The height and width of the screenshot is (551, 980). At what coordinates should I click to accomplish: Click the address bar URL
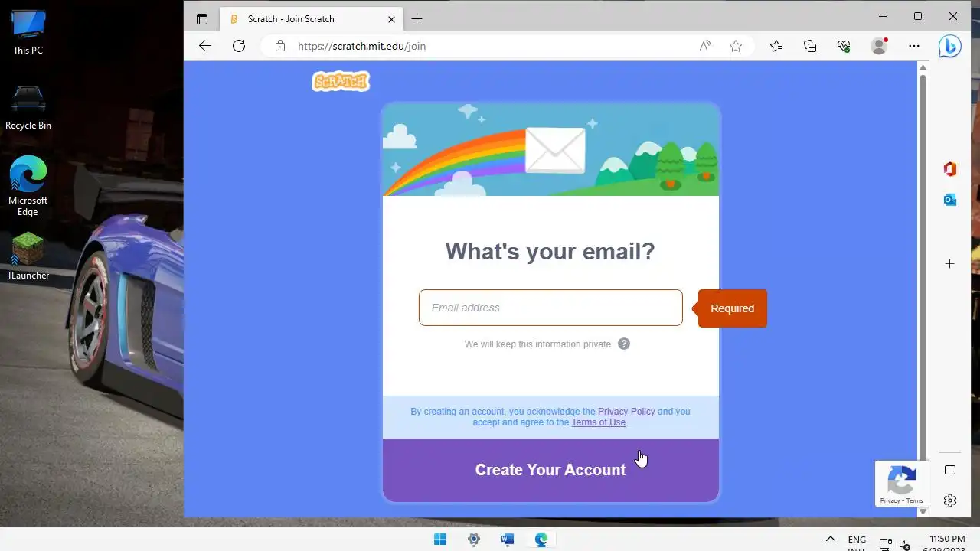[x=361, y=46]
